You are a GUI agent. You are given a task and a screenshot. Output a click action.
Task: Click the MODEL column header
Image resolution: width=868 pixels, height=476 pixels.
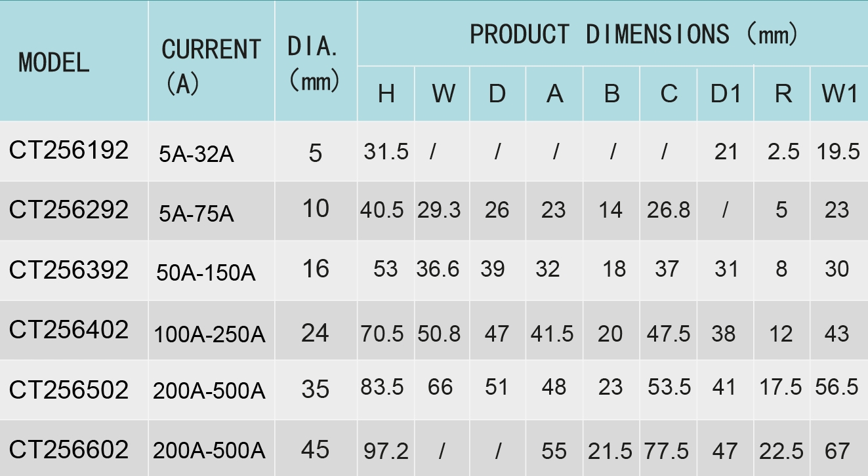pos(54,62)
